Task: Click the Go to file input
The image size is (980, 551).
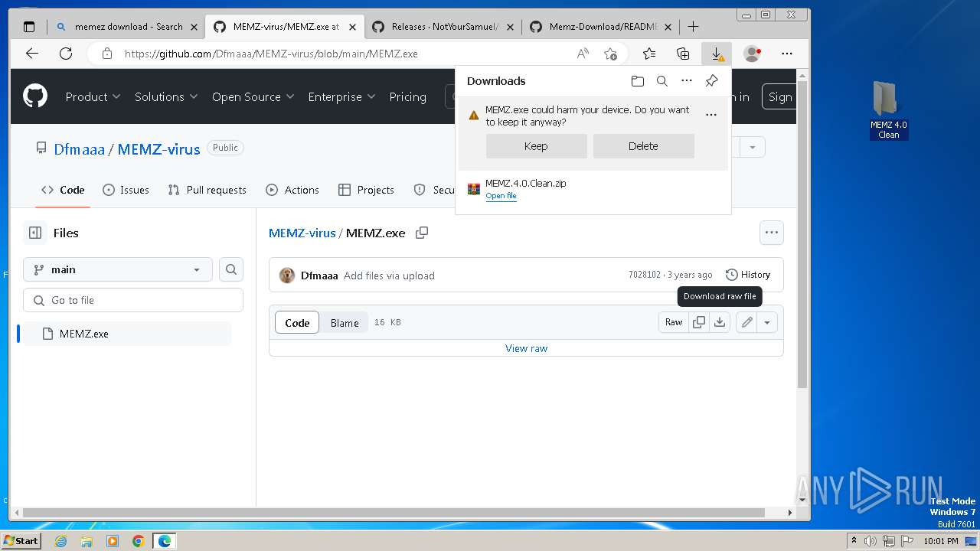Action: coord(133,300)
